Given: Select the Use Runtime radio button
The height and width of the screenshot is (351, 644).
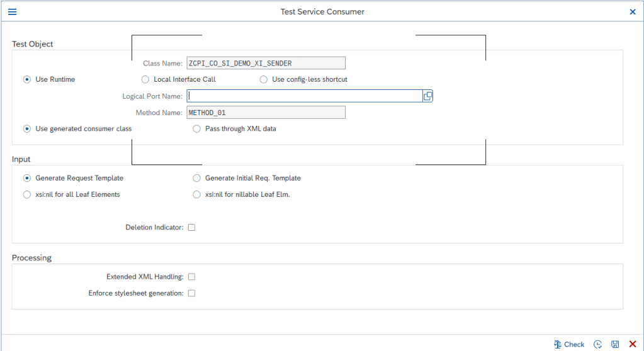Looking at the screenshot, I should point(27,79).
